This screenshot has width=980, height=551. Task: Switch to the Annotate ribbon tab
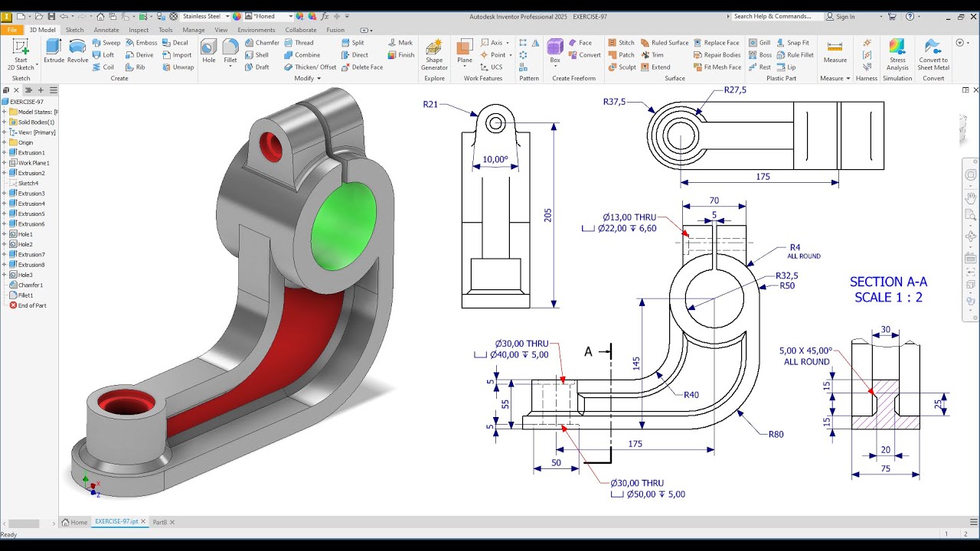(106, 30)
